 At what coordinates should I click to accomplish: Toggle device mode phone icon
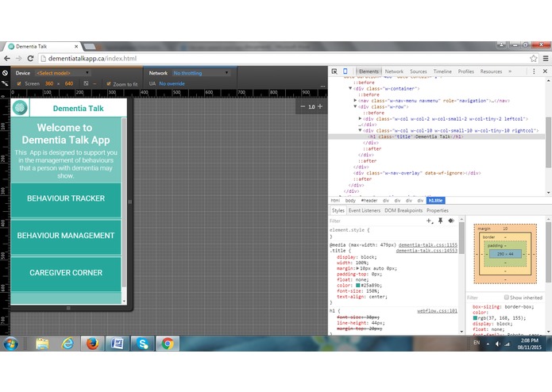[345, 71]
